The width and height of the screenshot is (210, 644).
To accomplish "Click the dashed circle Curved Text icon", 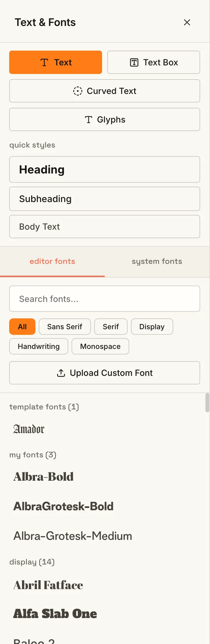I will click(x=78, y=91).
